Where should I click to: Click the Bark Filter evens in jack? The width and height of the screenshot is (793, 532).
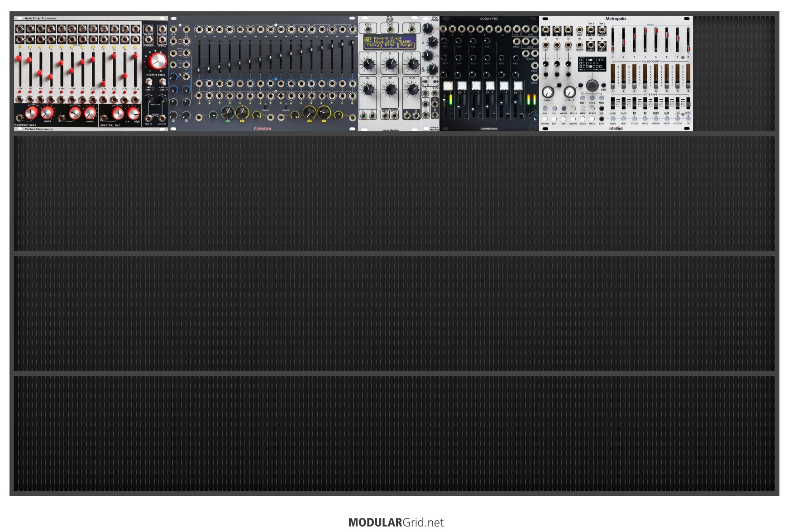[162, 118]
